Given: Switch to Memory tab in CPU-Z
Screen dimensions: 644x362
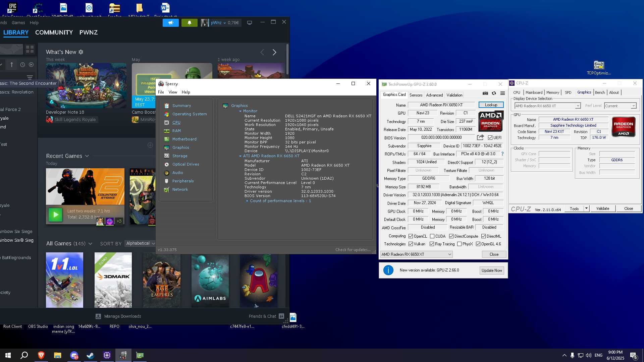Looking at the screenshot, I should tap(552, 93).
